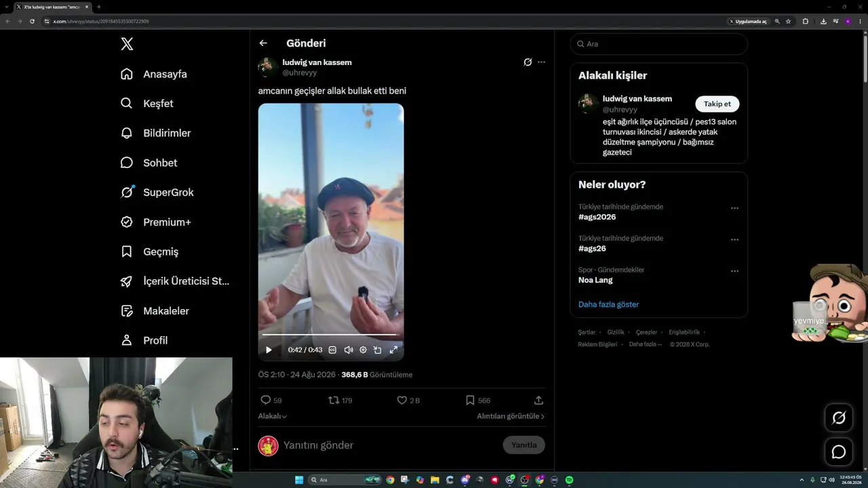Open İçerik Üreticisi Stüdyosu sidebar item

click(x=175, y=281)
